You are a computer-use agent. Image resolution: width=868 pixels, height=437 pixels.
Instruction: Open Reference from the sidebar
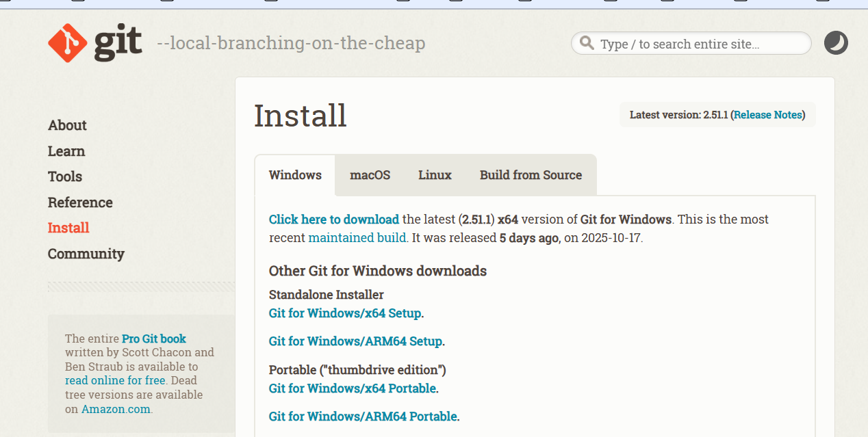[80, 202]
